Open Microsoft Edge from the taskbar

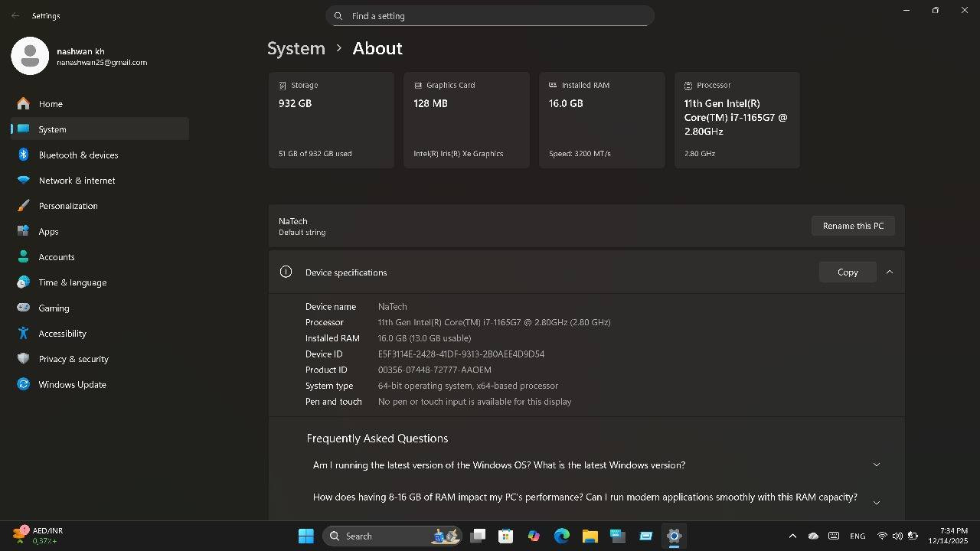click(x=561, y=536)
